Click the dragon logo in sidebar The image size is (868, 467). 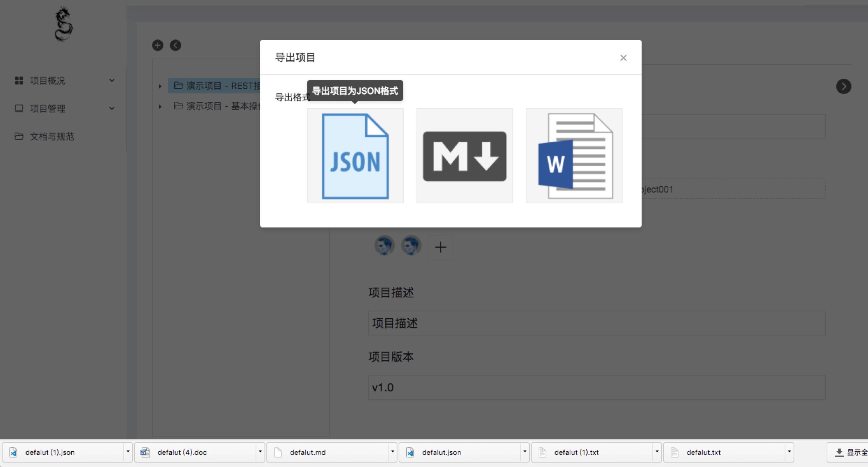point(64,24)
